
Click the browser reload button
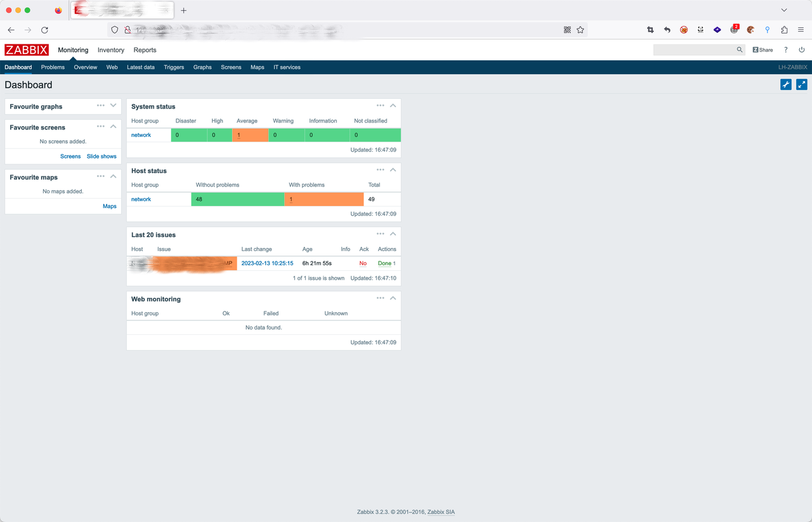click(x=44, y=30)
